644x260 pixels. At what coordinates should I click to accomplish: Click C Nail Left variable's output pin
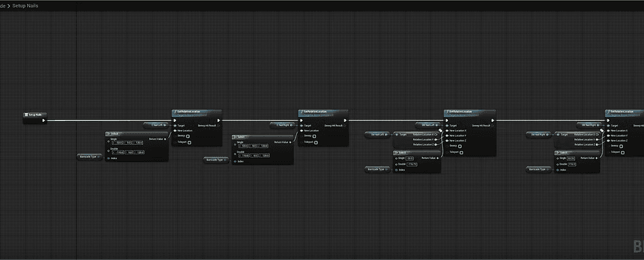click(x=165, y=125)
